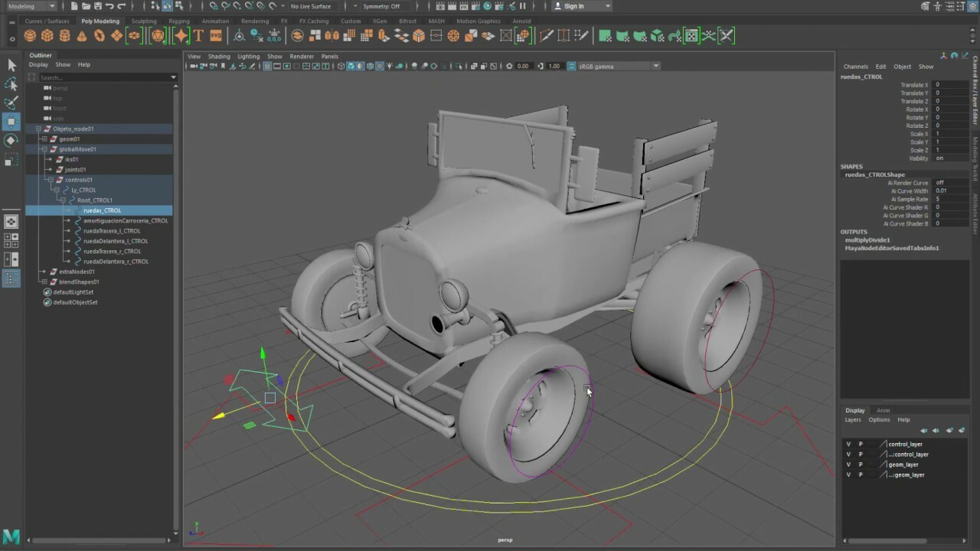Hide geom_layer using its V toggle
This screenshot has width=980, height=551.
pos(848,464)
